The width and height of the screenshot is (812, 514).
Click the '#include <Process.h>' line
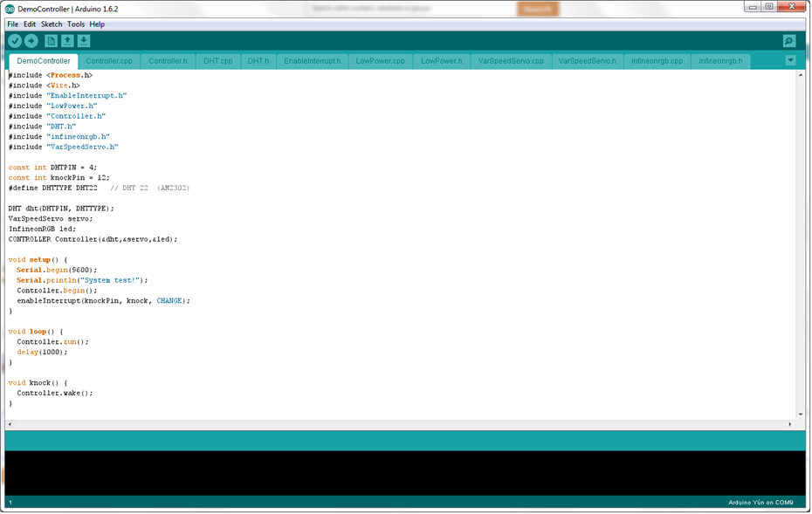click(x=51, y=75)
